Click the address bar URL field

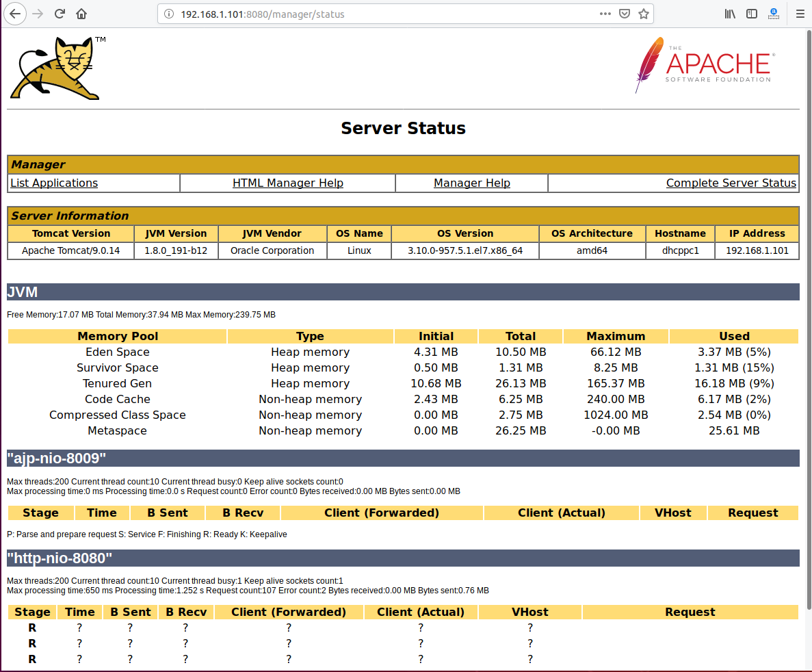(383, 14)
